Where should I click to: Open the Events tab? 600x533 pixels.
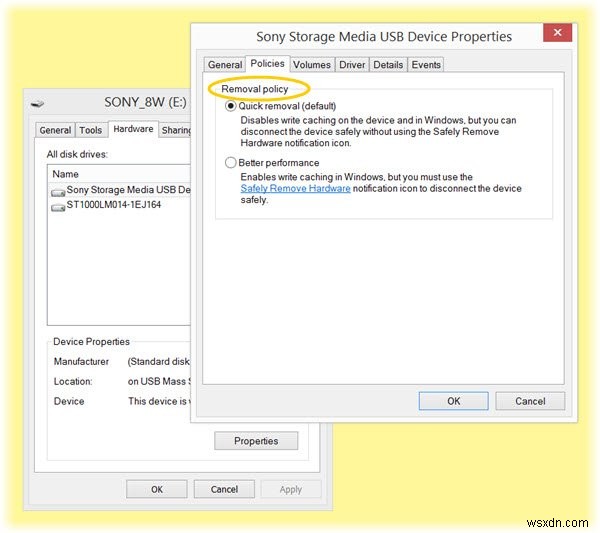click(426, 65)
